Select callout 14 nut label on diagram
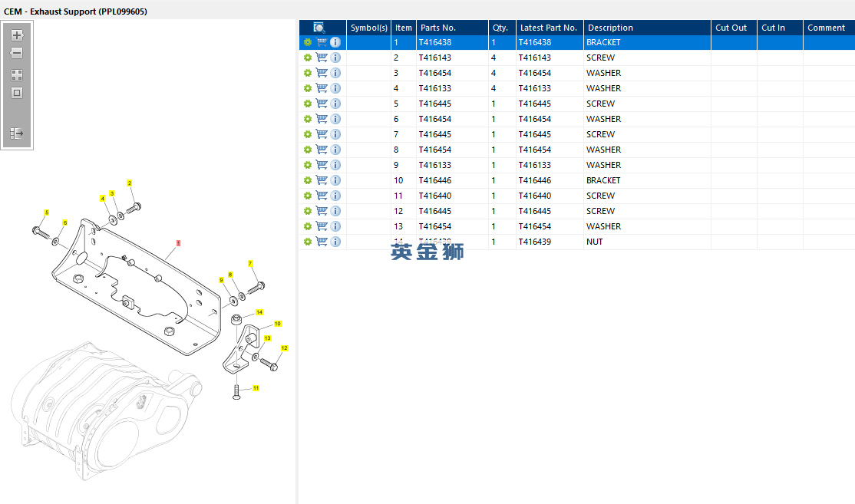 click(259, 312)
